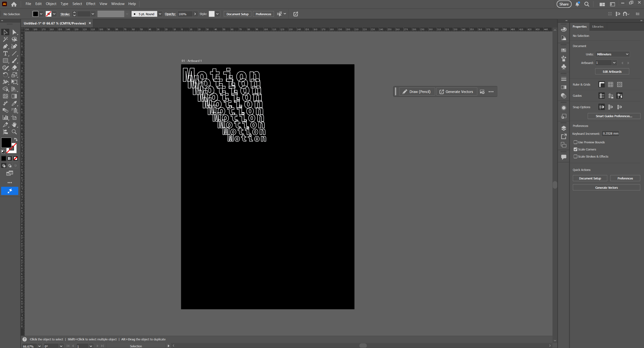This screenshot has height=348, width=644.
Task: Open the Units dropdown
Action: coord(612,54)
